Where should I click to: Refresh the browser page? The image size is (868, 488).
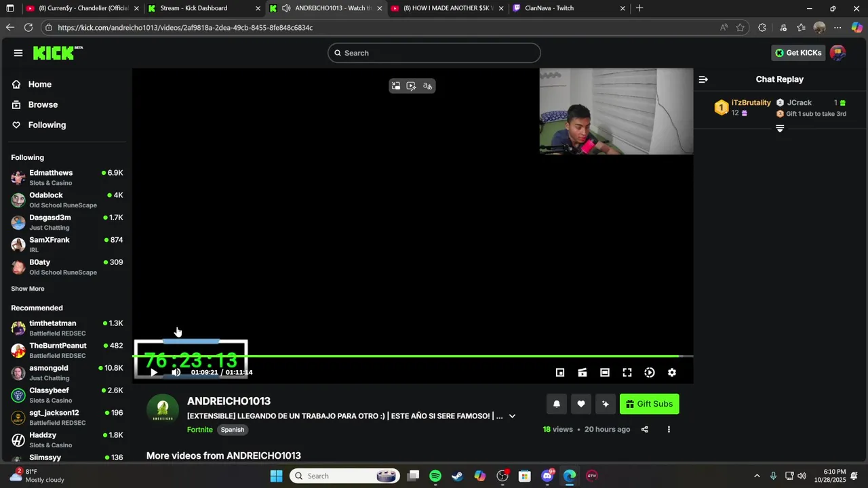(28, 28)
